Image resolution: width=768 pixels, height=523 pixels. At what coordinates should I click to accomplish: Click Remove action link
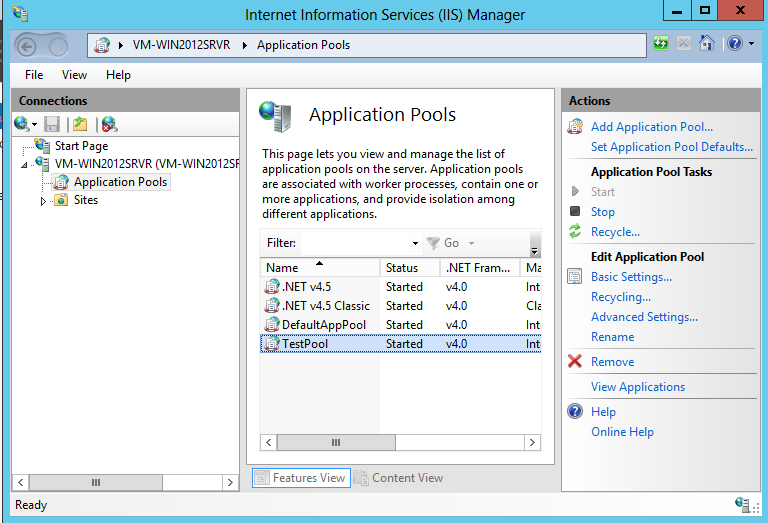tap(612, 362)
